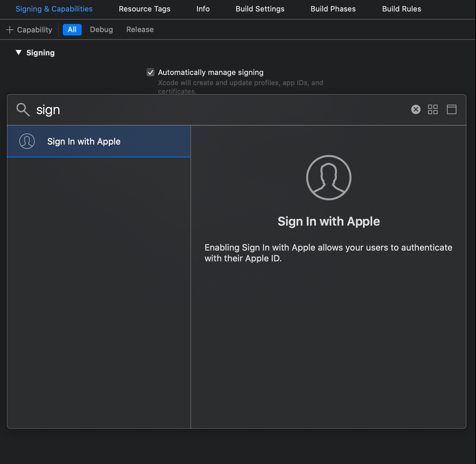The width and height of the screenshot is (476, 464).
Task: Click into the capability search field
Action: pos(219,110)
